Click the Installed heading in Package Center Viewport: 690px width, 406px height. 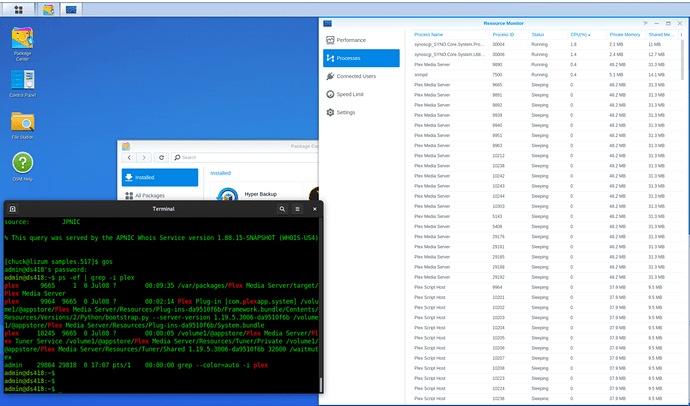(220, 173)
